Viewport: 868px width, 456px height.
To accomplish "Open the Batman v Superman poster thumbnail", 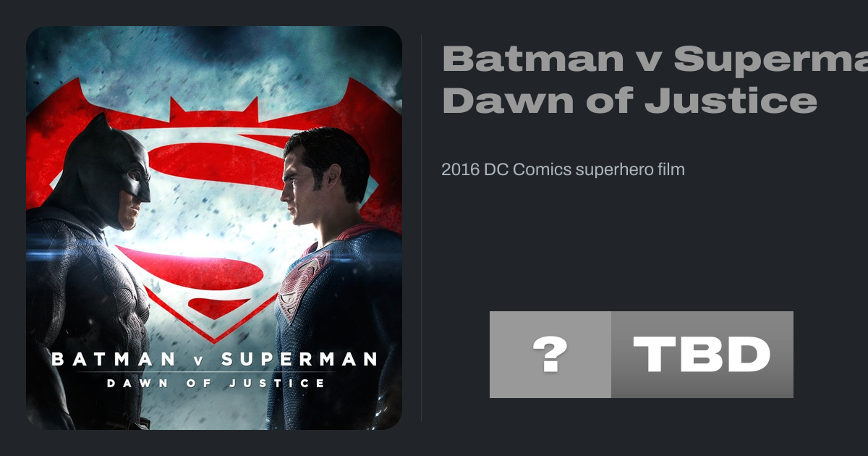I will point(214,228).
